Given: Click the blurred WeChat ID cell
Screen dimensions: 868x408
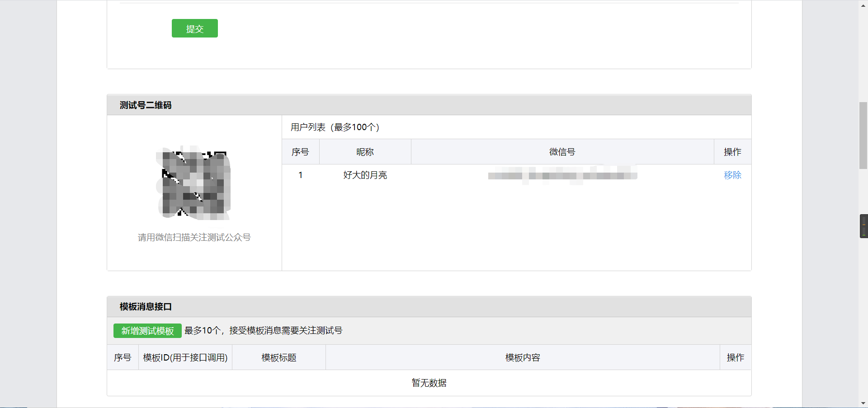Looking at the screenshot, I should point(562,175).
